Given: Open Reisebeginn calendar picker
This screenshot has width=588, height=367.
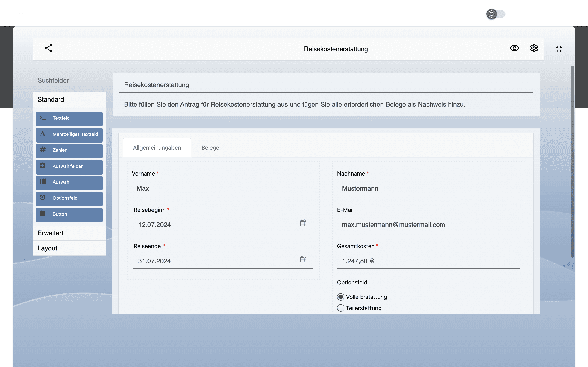Looking at the screenshot, I should 303,223.
